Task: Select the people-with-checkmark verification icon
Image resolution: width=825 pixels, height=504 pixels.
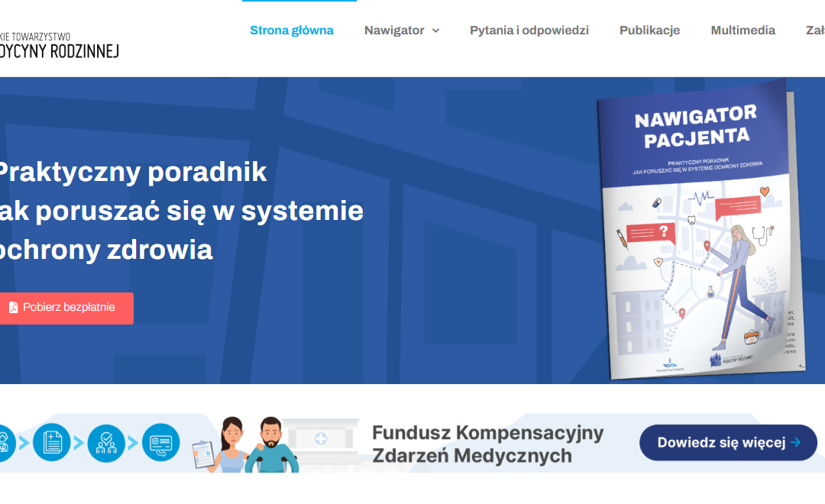Action: pyautogui.click(x=106, y=443)
